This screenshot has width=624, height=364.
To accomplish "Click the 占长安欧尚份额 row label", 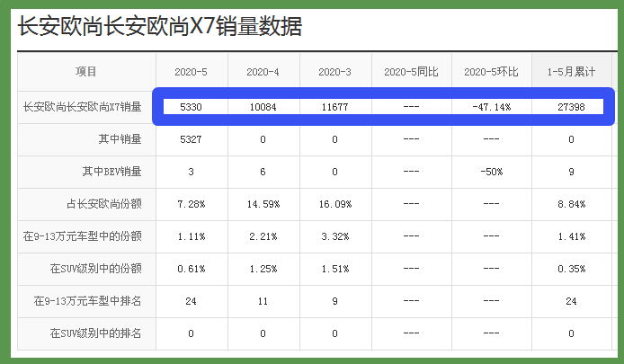I will [104, 204].
